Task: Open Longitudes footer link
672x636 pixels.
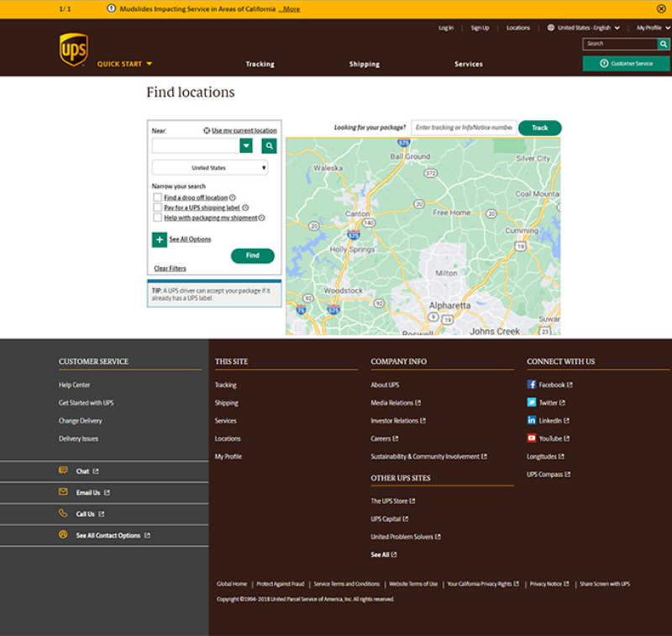Action: [x=545, y=457]
